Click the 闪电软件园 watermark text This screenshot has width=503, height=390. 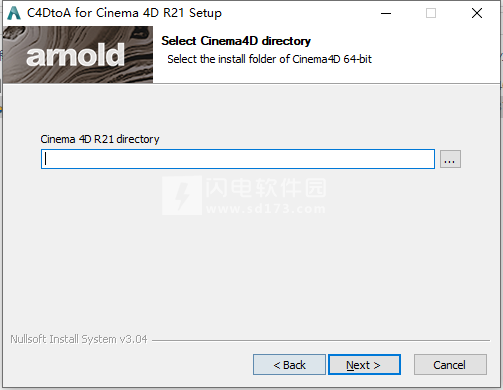266,188
